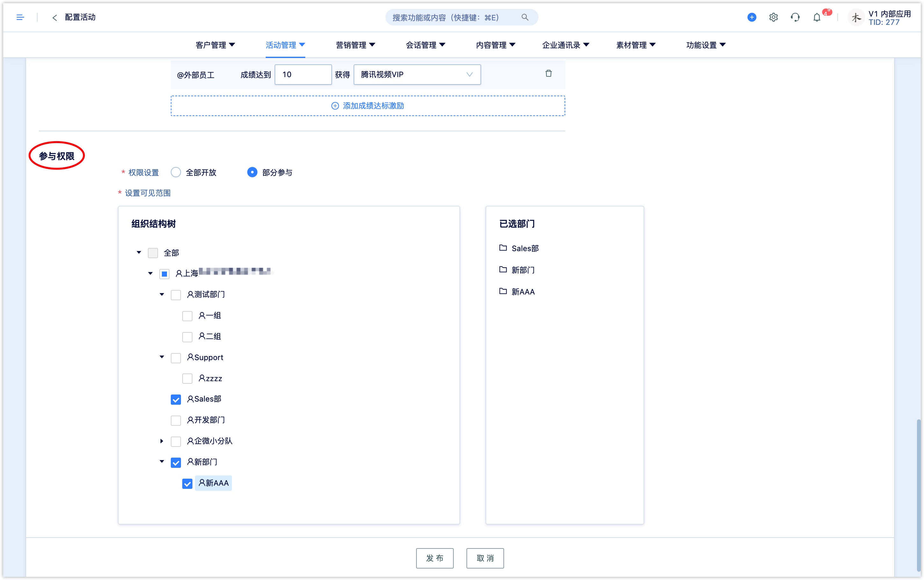
Task: Toggle the sidebar hamburger menu icon
Action: (20, 17)
